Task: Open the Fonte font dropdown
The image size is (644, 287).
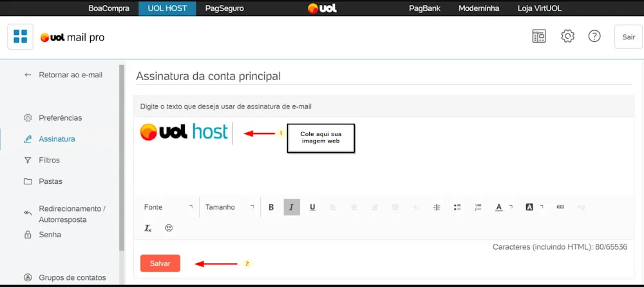Action: click(x=168, y=207)
